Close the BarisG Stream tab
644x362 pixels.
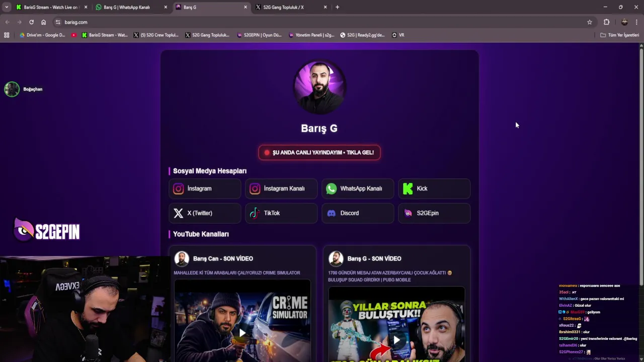click(86, 7)
